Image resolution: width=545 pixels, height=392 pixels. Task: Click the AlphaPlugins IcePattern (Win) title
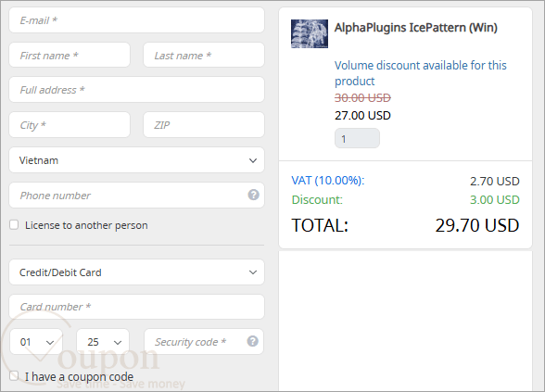(x=415, y=28)
